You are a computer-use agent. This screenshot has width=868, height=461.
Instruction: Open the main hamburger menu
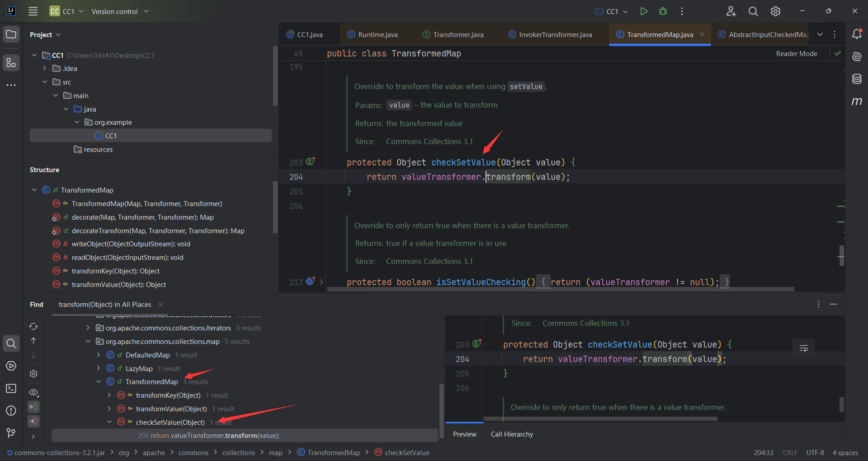[x=33, y=11]
